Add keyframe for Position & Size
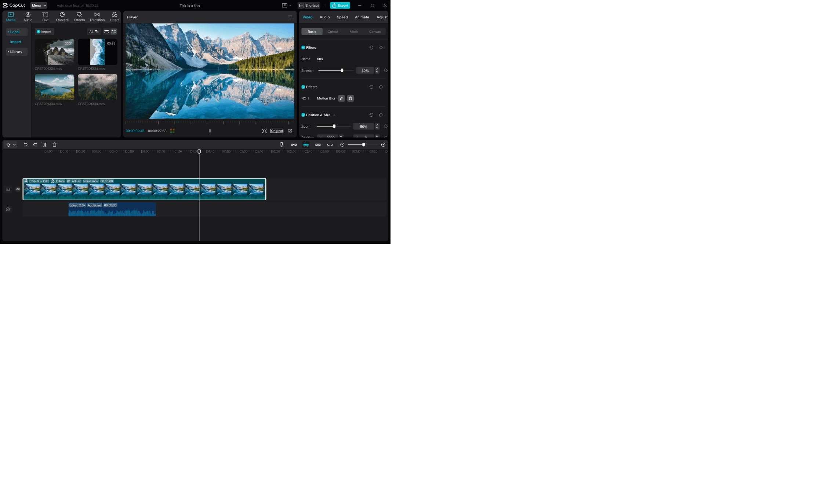828x504 pixels. [381, 115]
